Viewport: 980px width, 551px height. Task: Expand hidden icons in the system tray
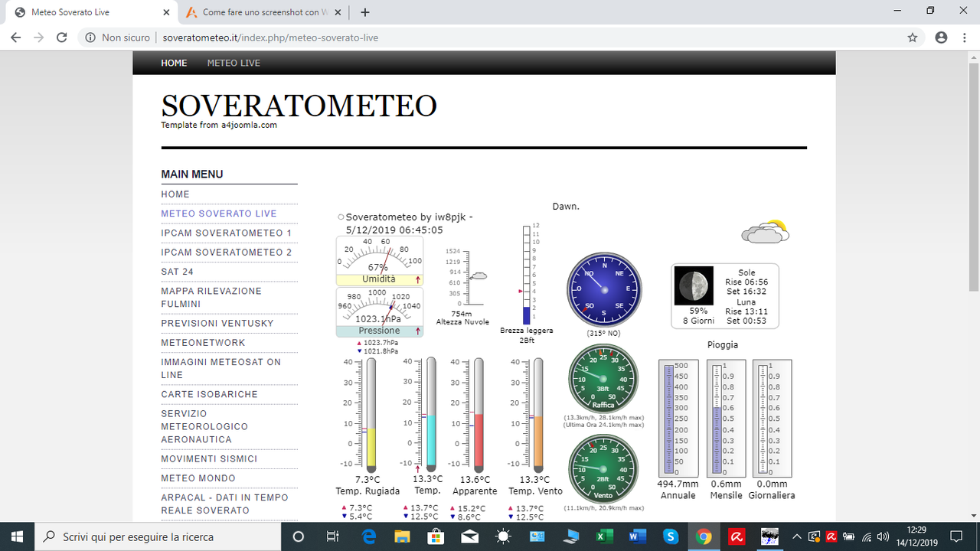point(796,536)
